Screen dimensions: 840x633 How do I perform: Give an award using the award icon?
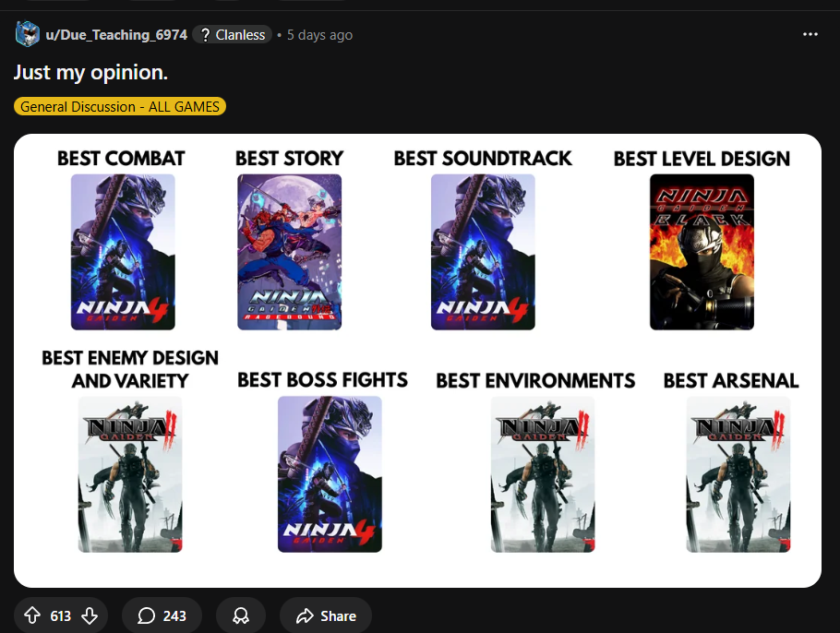[x=241, y=615]
